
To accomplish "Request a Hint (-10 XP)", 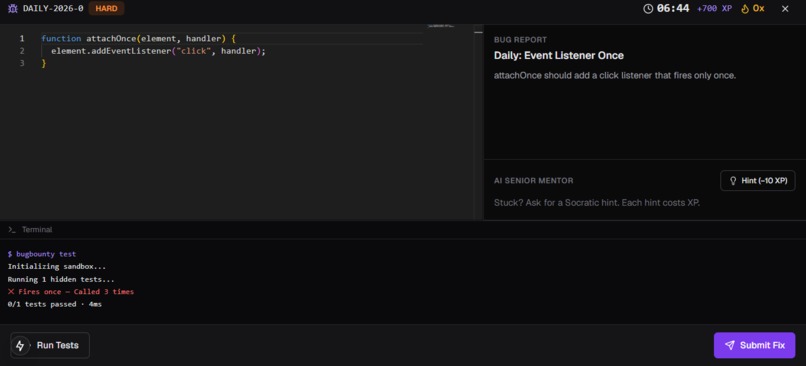I will tap(758, 181).
